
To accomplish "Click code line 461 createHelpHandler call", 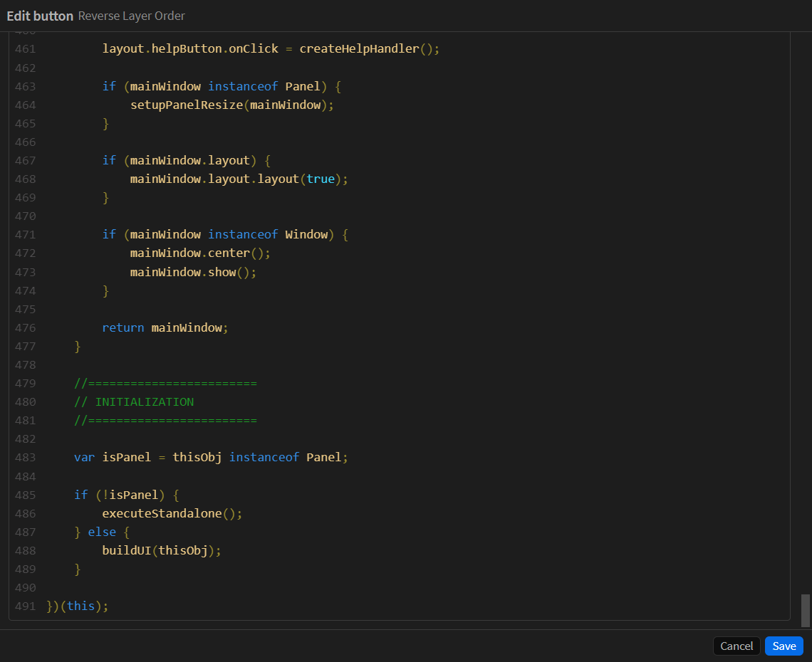I will 369,48.
